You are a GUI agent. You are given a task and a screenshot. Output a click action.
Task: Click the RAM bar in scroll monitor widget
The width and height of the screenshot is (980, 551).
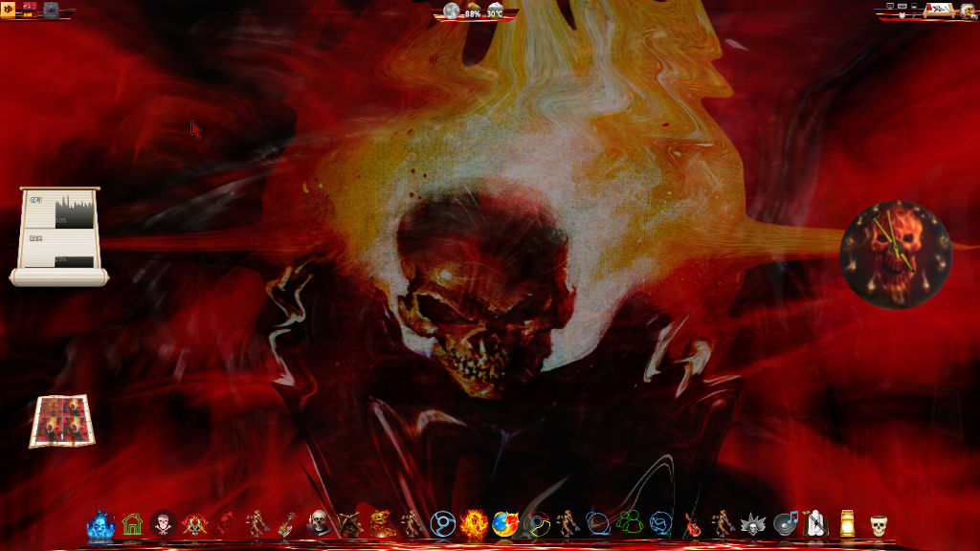click(x=74, y=262)
